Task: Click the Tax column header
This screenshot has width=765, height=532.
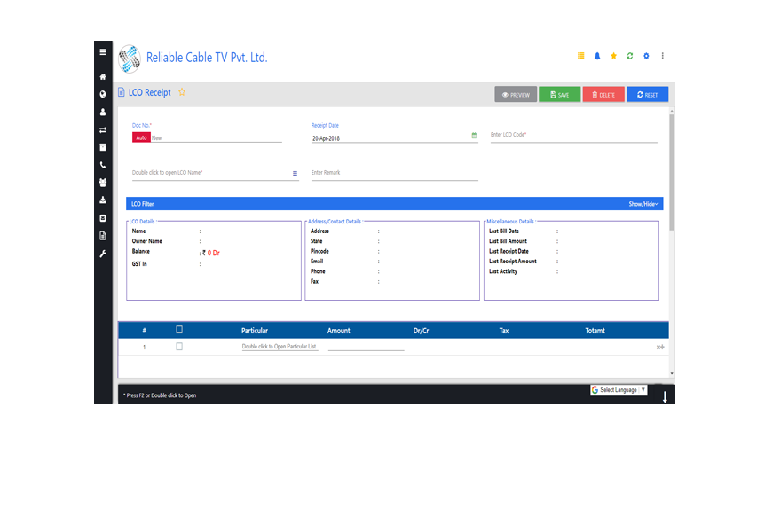Action: tap(504, 331)
